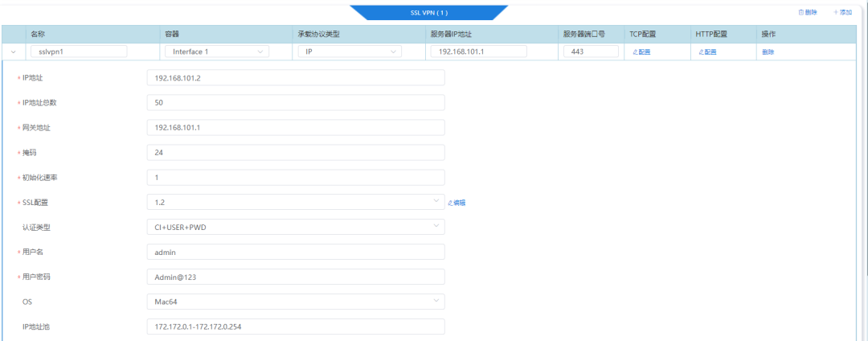Click the 用户密码 field with Admin@123

(295, 277)
